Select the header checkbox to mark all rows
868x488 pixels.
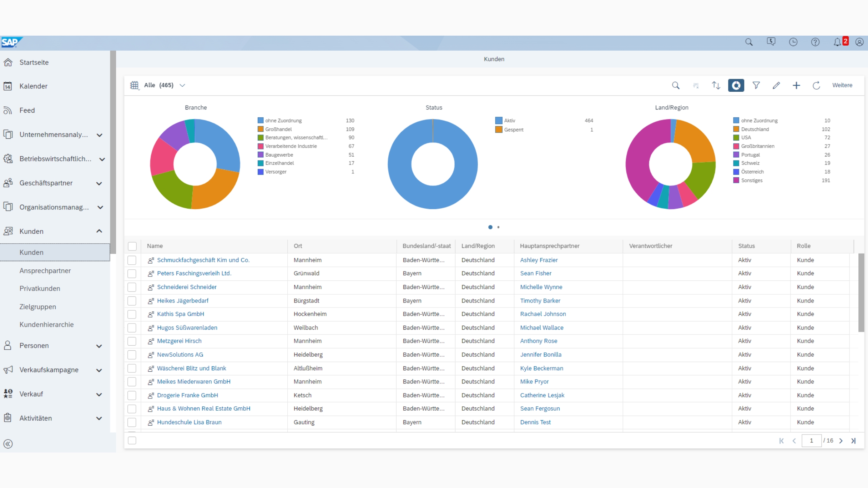(132, 246)
